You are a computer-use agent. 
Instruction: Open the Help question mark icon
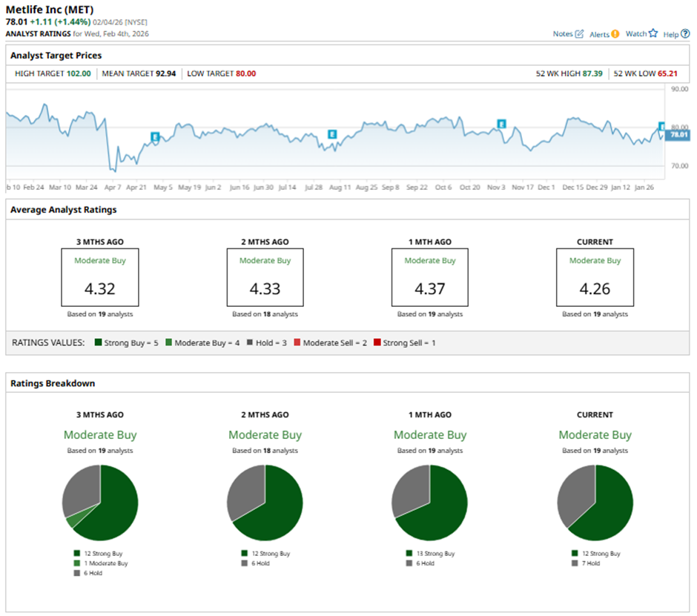point(685,34)
